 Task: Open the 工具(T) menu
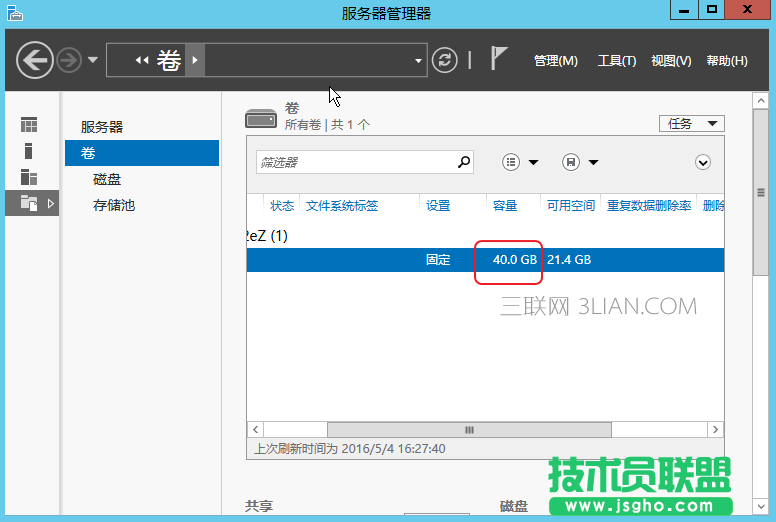616,61
